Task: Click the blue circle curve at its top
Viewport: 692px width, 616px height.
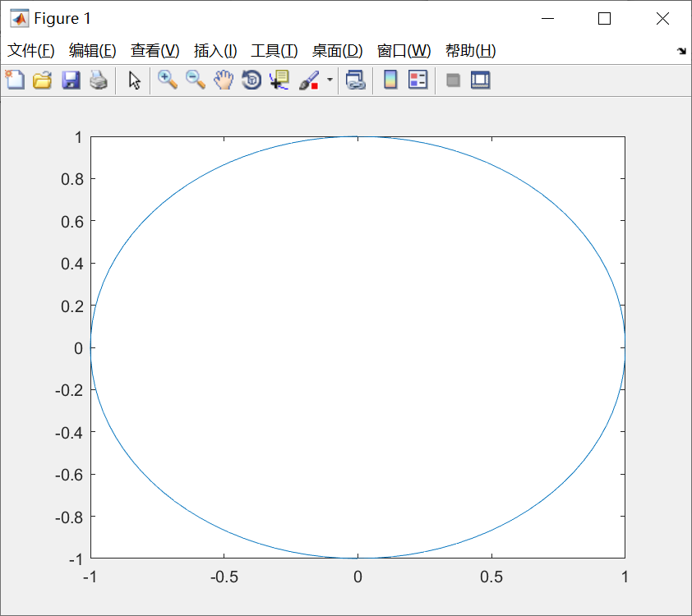Action: coord(358,136)
